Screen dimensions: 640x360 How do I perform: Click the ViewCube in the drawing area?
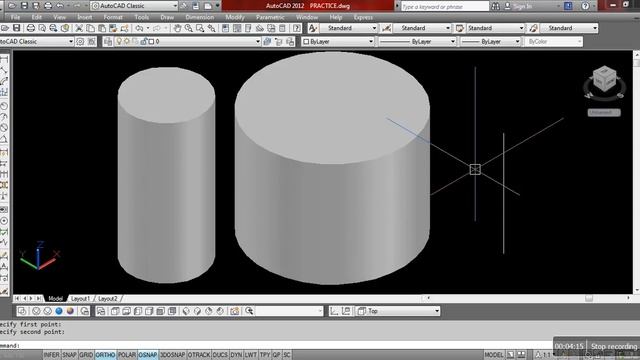tap(604, 80)
